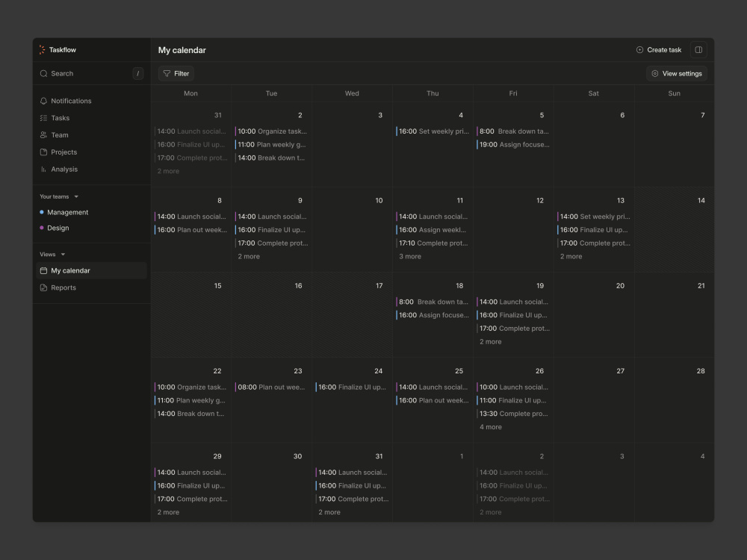Click the slash shortcut badge in search
Viewport: 747px width, 560px height.
[x=137, y=73]
